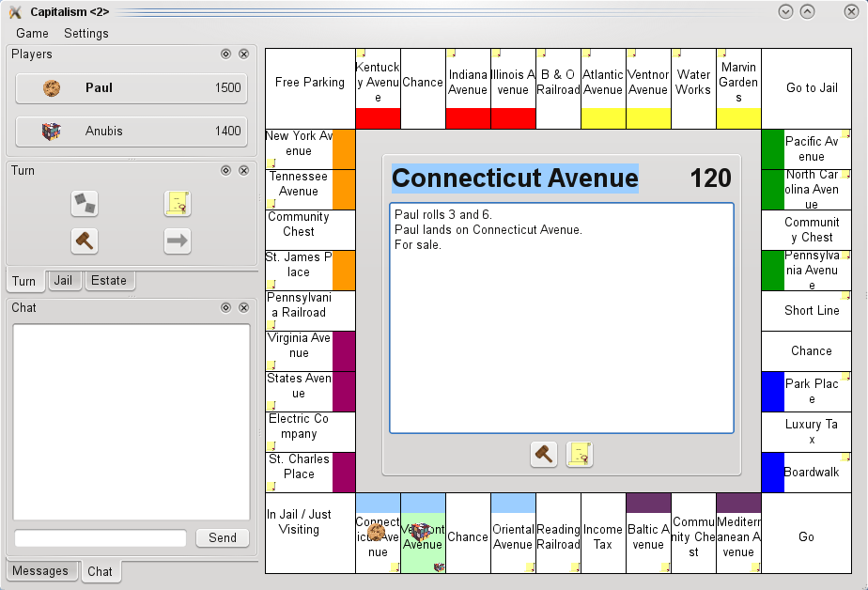
Task: Select the Atlantic Avenue square
Action: 603,88
